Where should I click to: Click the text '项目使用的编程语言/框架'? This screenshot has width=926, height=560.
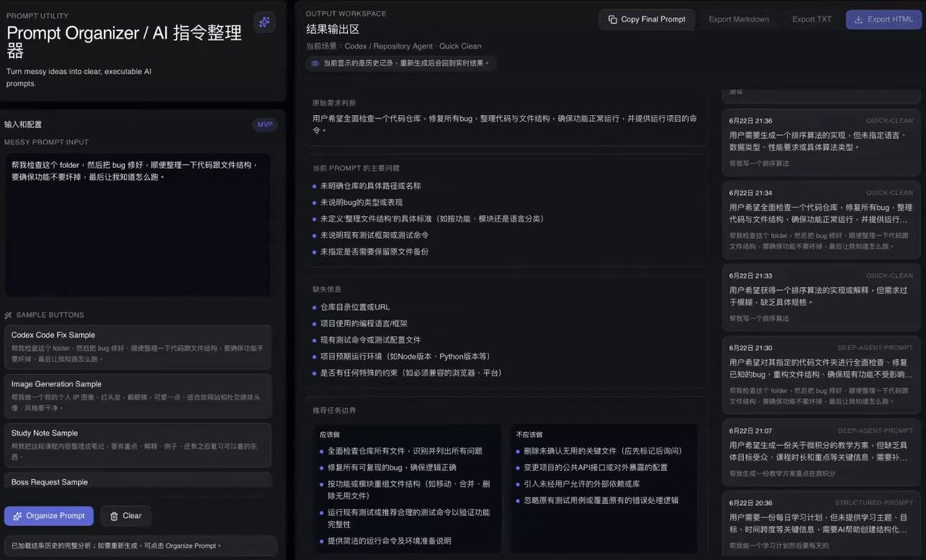[364, 323]
